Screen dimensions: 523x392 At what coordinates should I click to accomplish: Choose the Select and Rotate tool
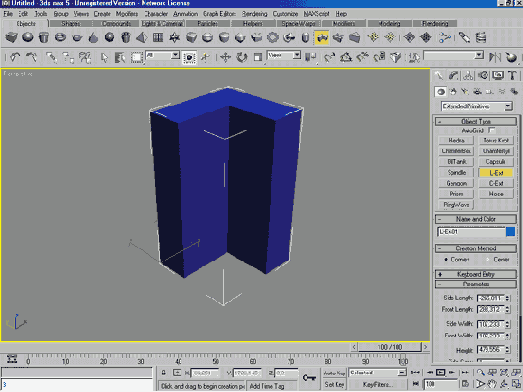(242, 57)
